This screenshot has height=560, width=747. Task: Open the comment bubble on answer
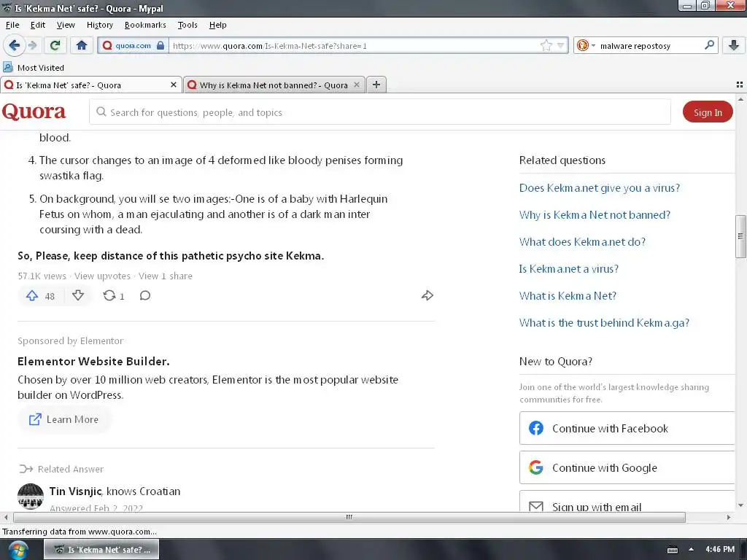click(x=145, y=296)
